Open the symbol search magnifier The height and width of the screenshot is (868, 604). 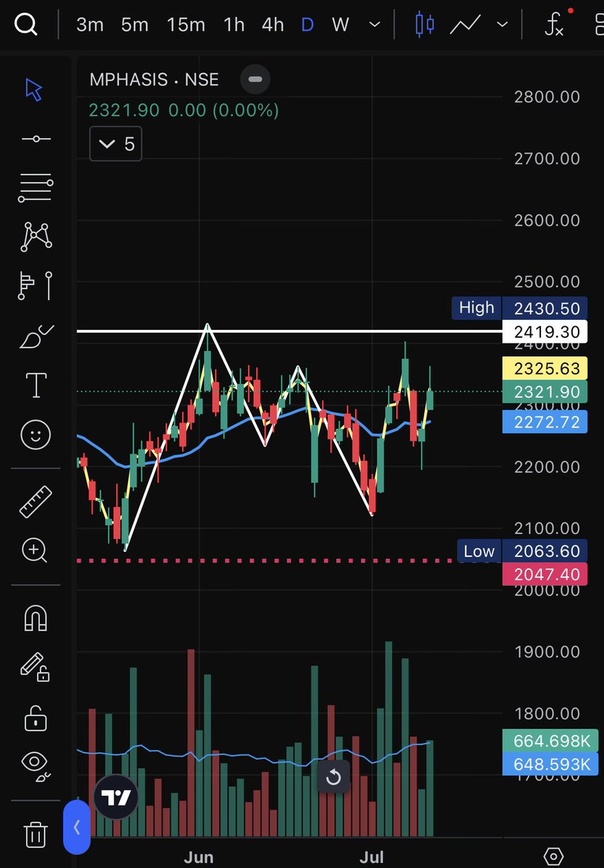click(x=26, y=25)
